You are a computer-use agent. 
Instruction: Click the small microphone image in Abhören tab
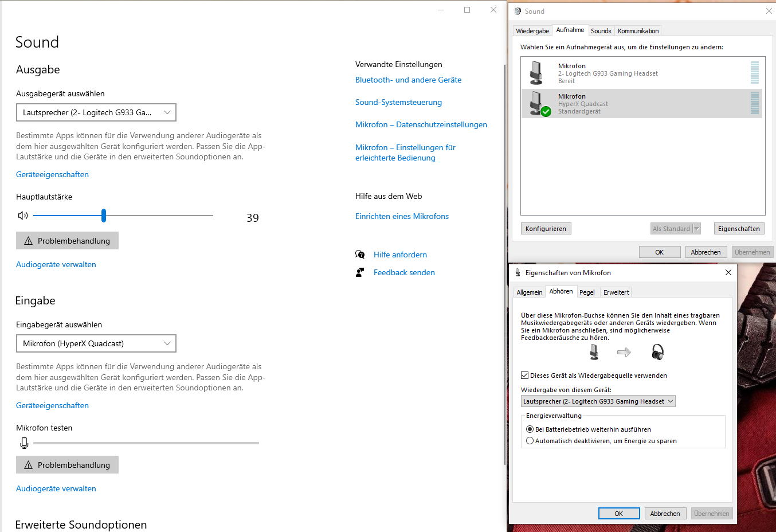(x=594, y=352)
